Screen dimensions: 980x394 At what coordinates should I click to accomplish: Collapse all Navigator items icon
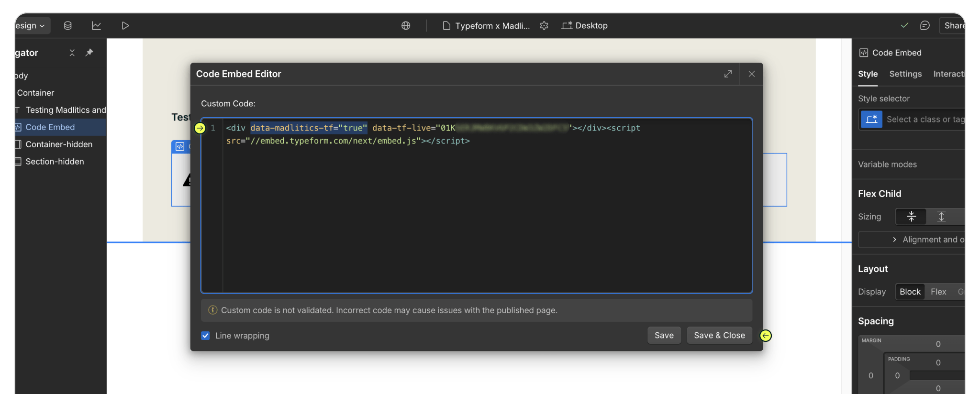tap(72, 53)
